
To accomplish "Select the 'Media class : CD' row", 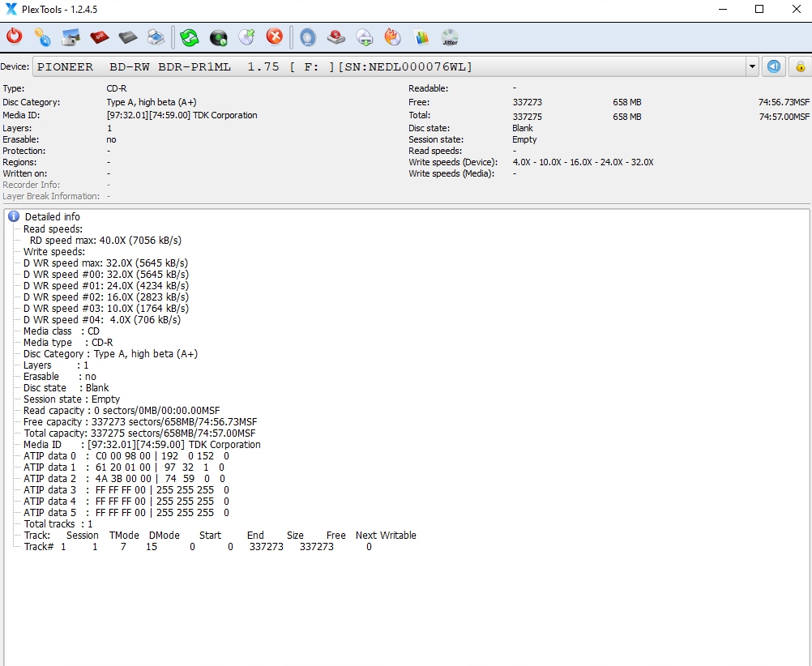I will coord(61,331).
